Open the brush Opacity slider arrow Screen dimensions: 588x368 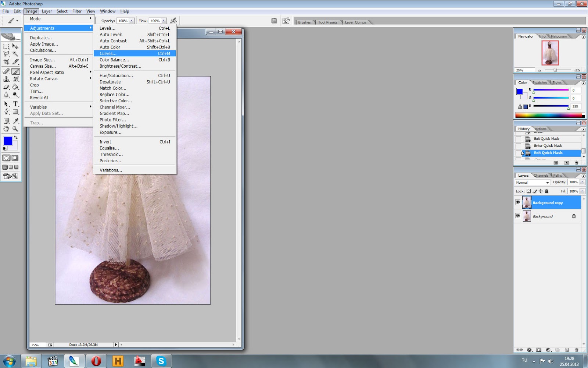(132, 21)
